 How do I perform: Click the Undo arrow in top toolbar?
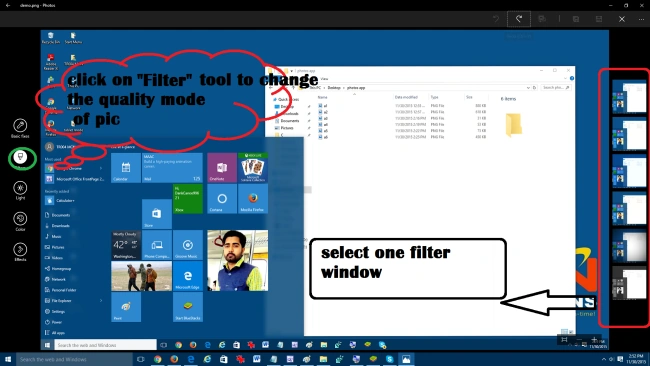point(496,19)
